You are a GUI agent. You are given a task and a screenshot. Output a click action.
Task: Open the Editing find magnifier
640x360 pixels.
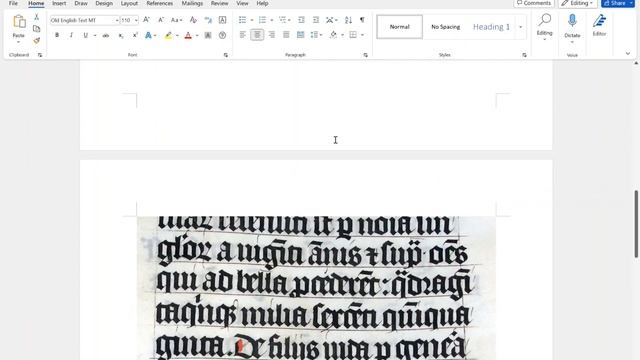pos(544,20)
